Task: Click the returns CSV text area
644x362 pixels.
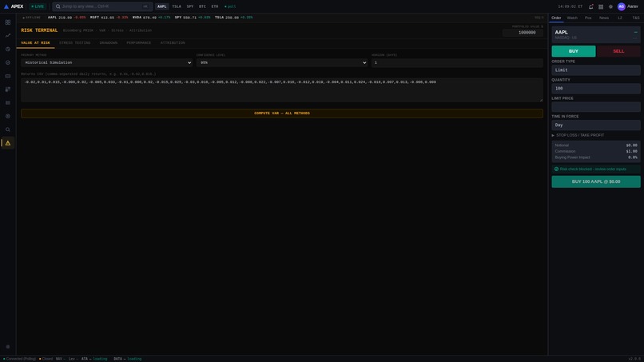Action: click(282, 90)
